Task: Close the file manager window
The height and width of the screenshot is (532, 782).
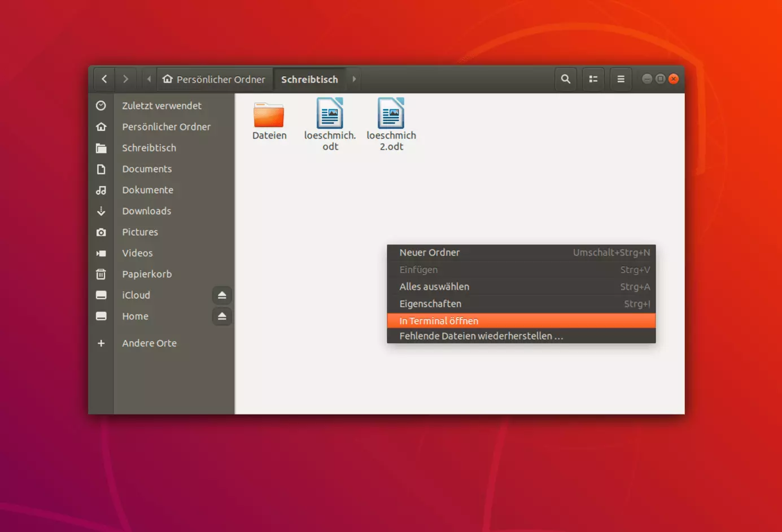Action: (674, 79)
